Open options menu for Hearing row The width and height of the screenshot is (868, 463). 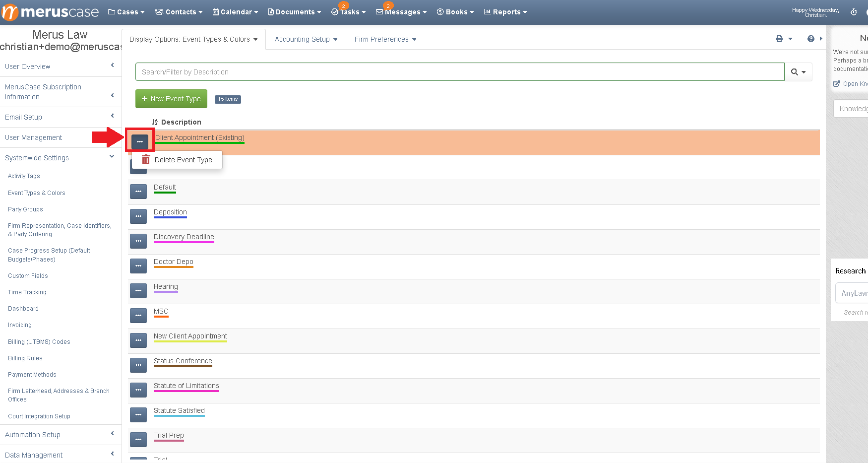[x=138, y=291]
